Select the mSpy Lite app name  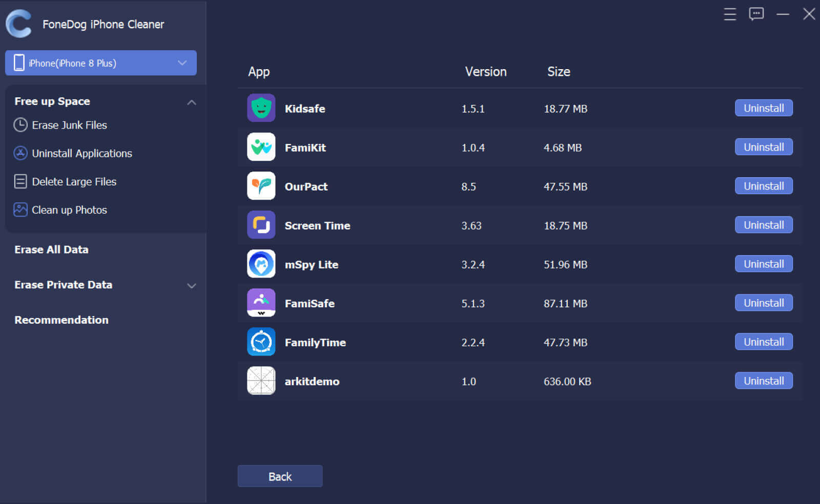pos(312,265)
